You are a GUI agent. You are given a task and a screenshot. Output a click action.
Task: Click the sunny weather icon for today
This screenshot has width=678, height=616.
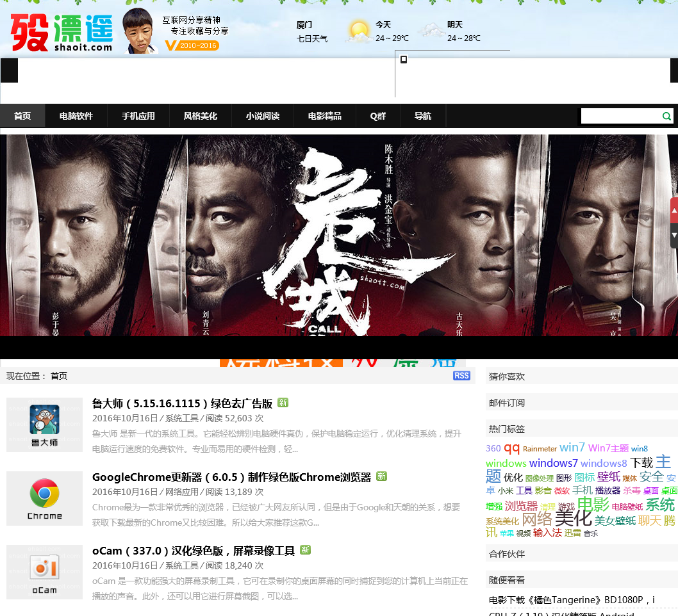pos(359,31)
